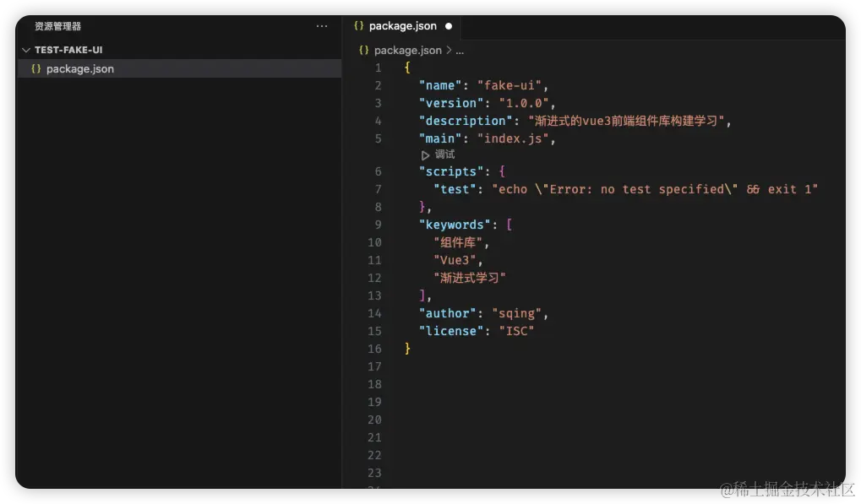Screen dimensions: 861x504
Task: Click the "sqing" author value
Action: [517, 313]
